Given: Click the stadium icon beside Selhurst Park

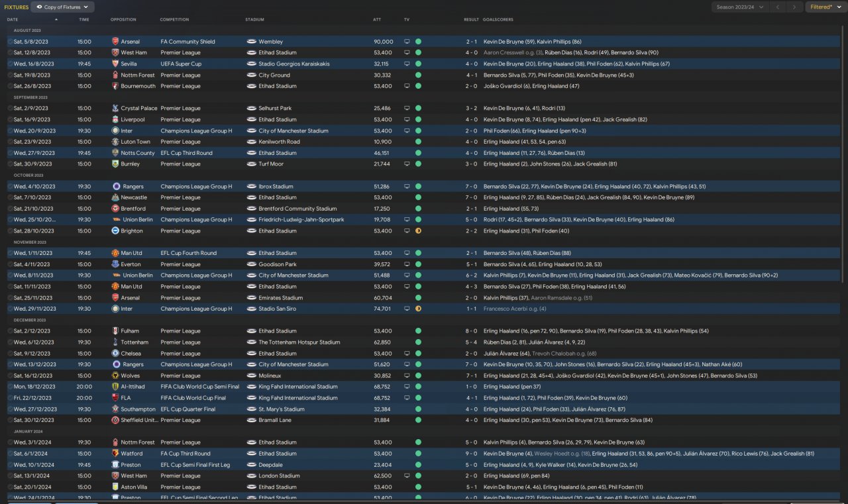Looking at the screenshot, I should click(x=251, y=109).
